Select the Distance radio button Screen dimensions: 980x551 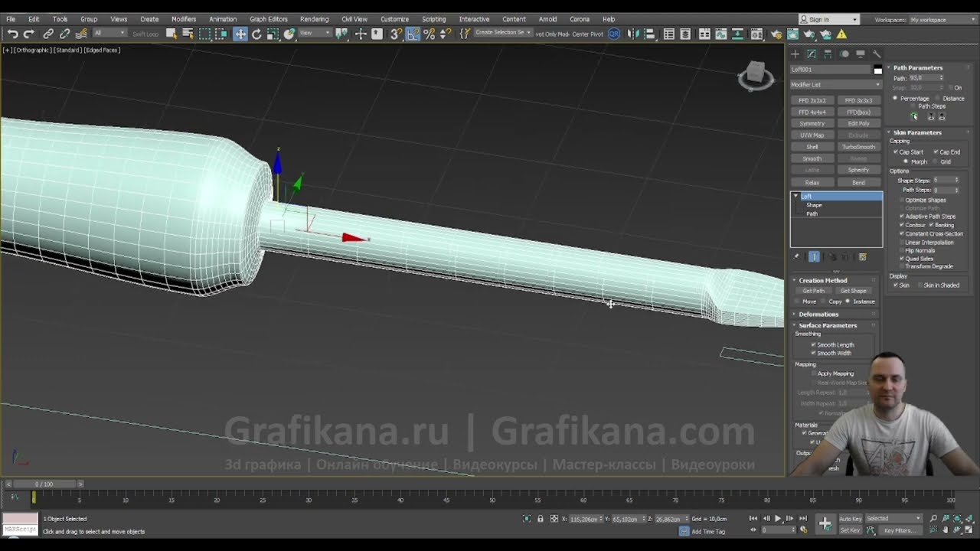[x=939, y=98]
